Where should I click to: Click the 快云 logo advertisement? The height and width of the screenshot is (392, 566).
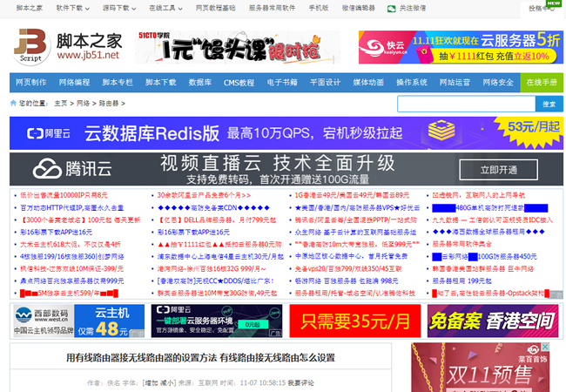click(387, 46)
